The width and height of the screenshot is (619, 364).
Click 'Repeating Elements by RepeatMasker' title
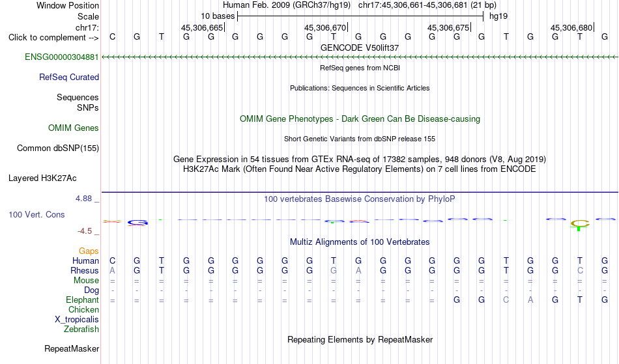(360, 339)
